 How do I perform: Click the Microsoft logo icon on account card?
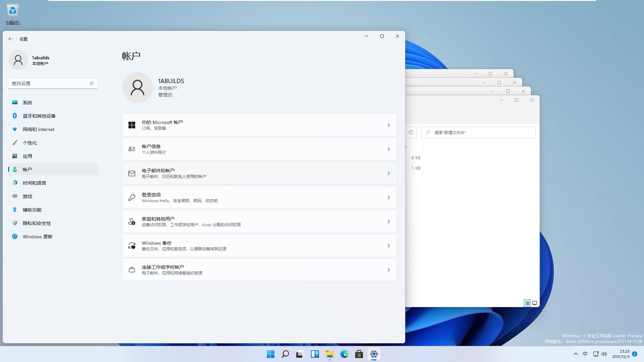point(132,125)
